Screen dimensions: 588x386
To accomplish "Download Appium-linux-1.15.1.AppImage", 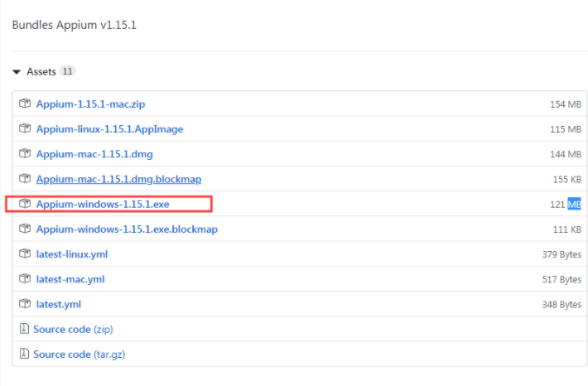I will coord(109,129).
